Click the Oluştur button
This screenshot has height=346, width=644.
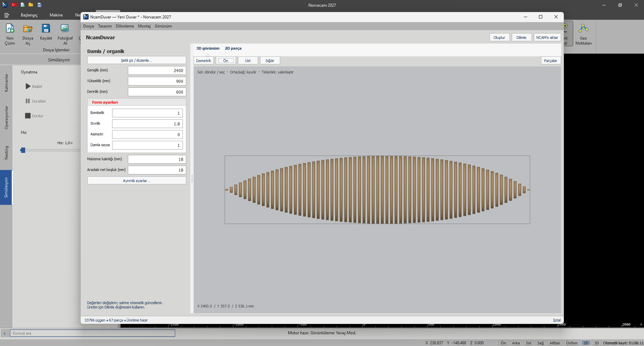point(499,38)
